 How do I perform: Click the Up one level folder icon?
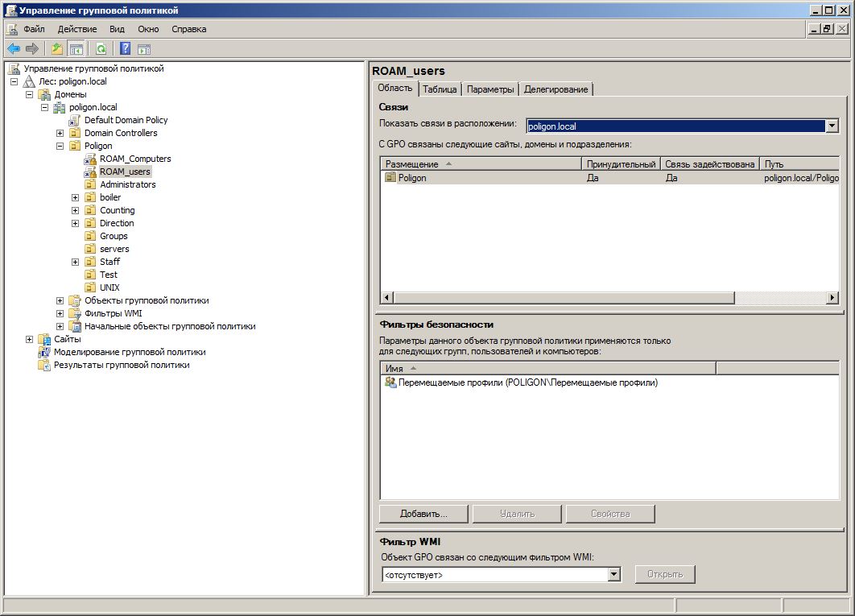point(56,49)
